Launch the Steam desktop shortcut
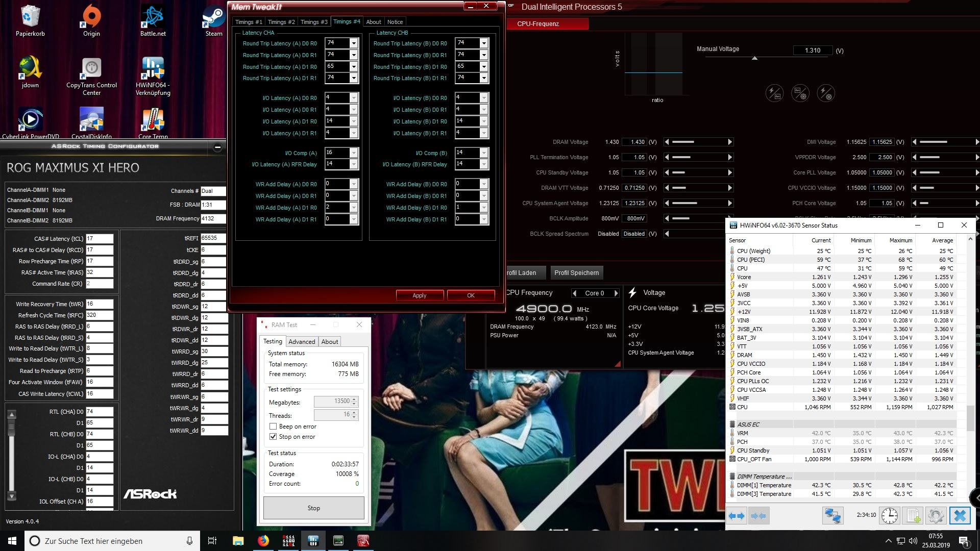The width and height of the screenshot is (980, 551). tap(214, 20)
